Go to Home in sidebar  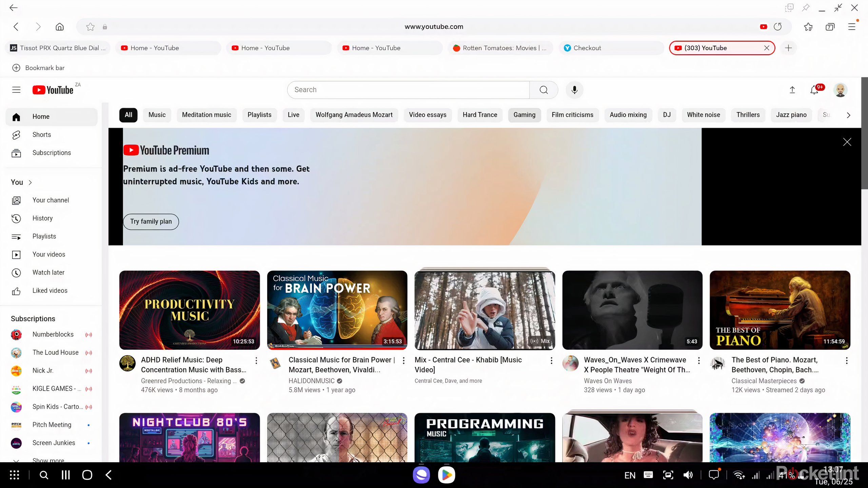click(52, 117)
